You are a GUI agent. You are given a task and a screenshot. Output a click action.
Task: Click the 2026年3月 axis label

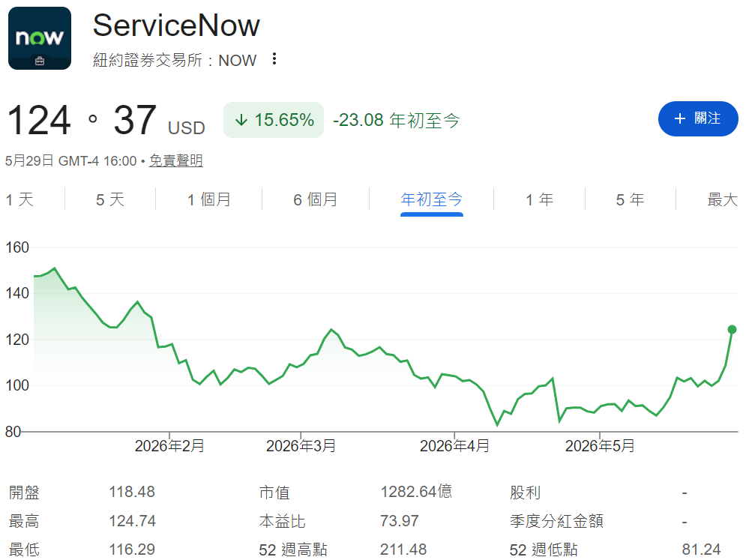click(301, 446)
